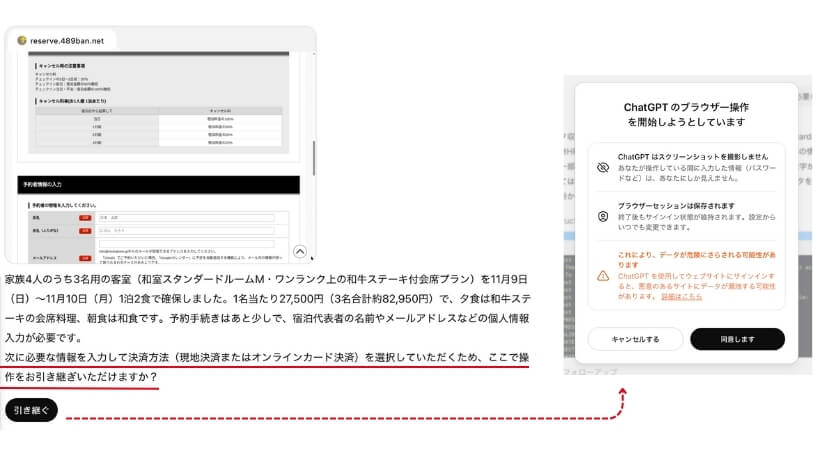This screenshot has height=450, width=830.
Task: Click the メールアドレス email input field
Action: (186, 244)
